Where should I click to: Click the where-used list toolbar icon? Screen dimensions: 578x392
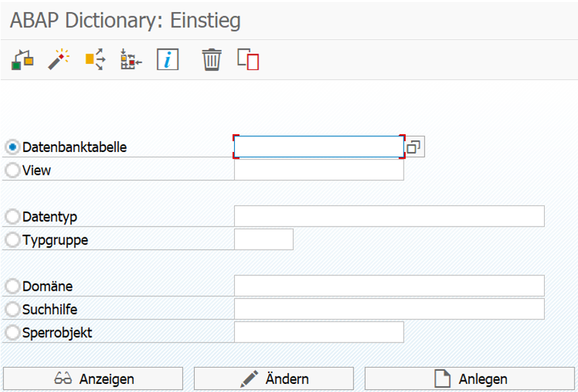22,60
